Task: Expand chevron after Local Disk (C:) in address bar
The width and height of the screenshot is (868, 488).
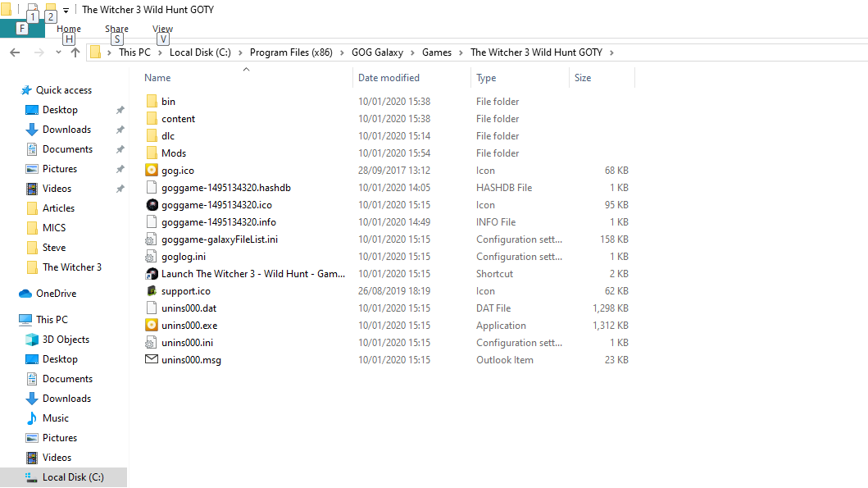Action: (240, 52)
